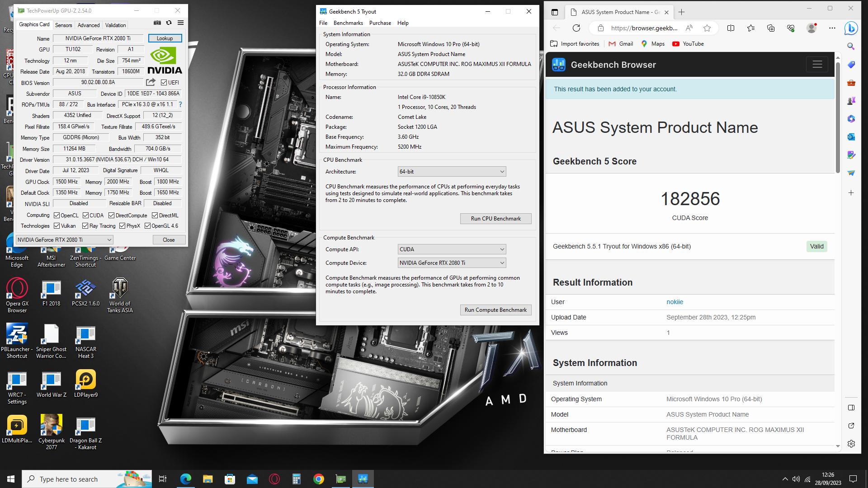Click Windows taskbar search box

point(87,479)
